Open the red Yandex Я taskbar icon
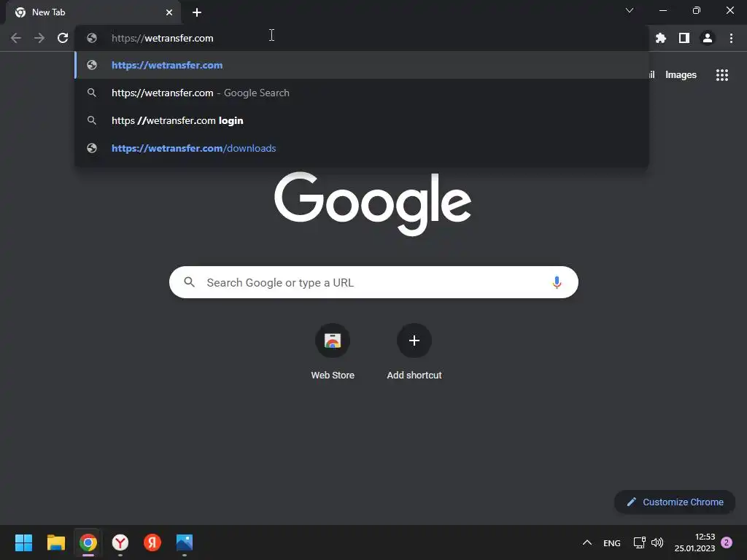Image resolution: width=747 pixels, height=560 pixels. pyautogui.click(x=152, y=542)
